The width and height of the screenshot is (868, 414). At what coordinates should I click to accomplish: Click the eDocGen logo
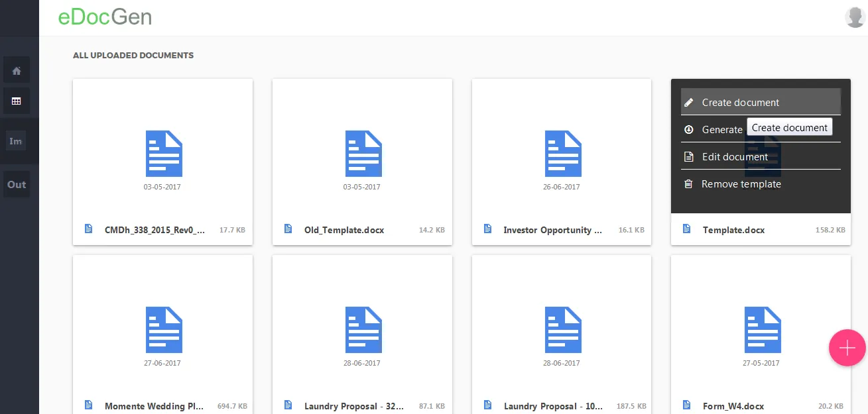[105, 17]
